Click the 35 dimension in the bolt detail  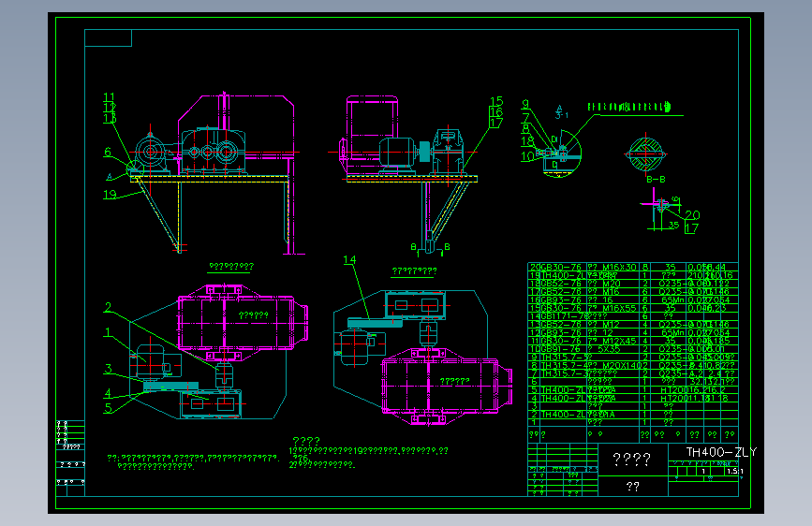(673, 225)
